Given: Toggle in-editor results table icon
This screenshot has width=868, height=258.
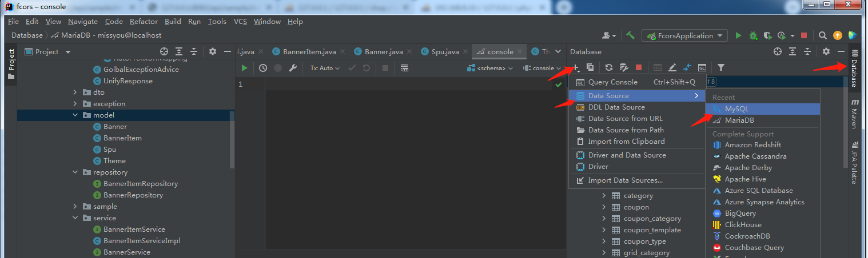Looking at the screenshot, I should [x=404, y=68].
